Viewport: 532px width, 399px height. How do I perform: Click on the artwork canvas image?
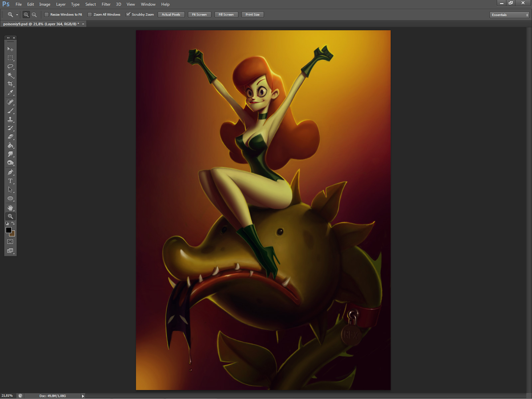pos(263,210)
